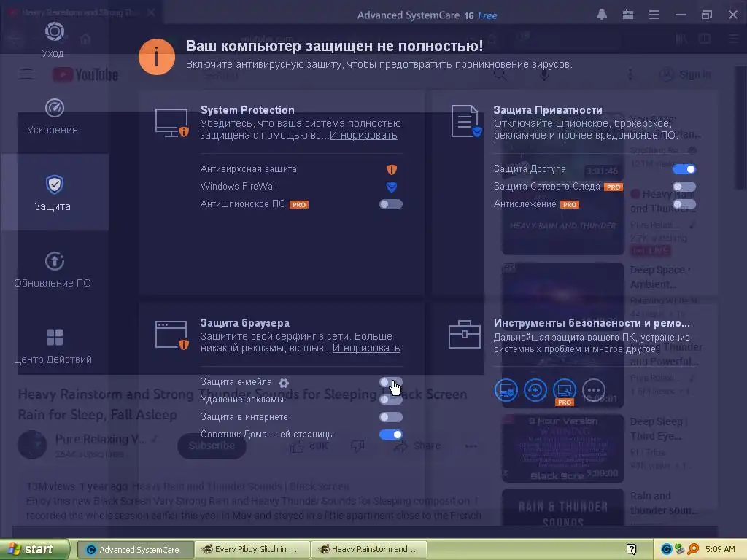Screen dimensions: 747x560
Task: Click the Share button in YouTube window
Action: (x=417, y=446)
